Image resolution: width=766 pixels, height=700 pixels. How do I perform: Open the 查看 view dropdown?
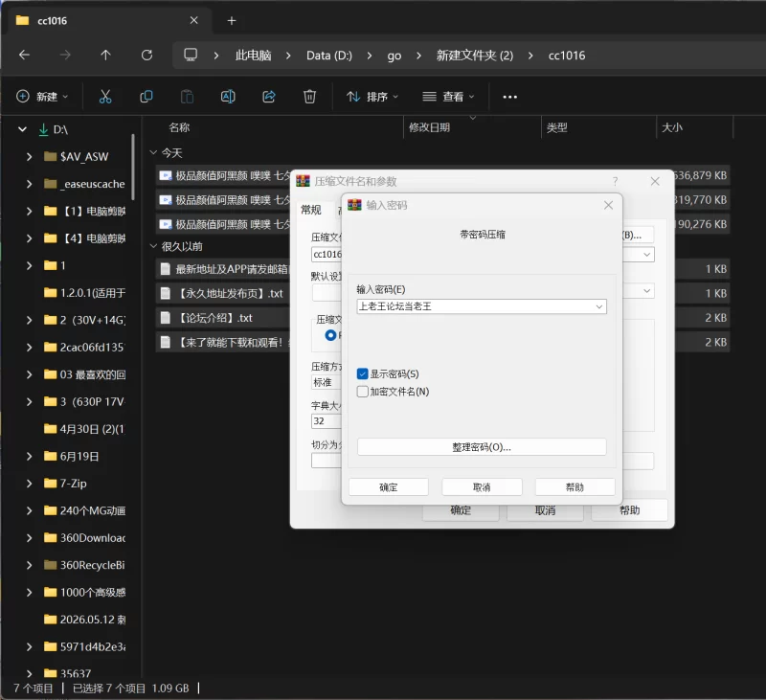(448, 97)
